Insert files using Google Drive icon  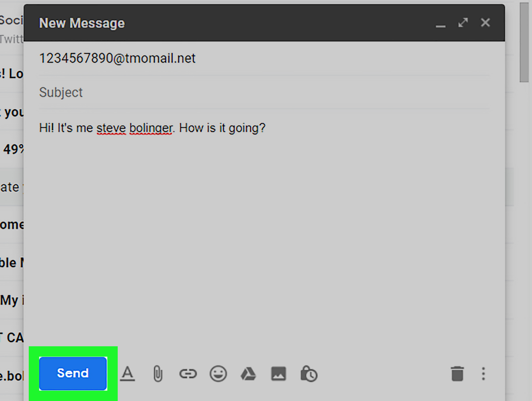[248, 374]
